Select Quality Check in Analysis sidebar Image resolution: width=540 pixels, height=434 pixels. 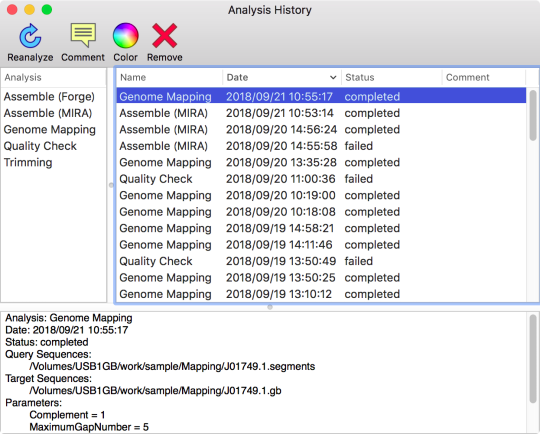coord(40,146)
